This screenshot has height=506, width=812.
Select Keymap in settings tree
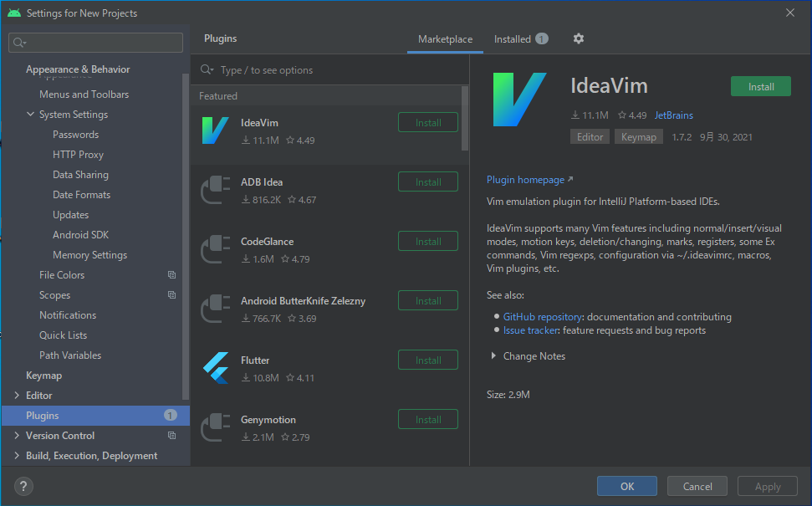(x=44, y=376)
